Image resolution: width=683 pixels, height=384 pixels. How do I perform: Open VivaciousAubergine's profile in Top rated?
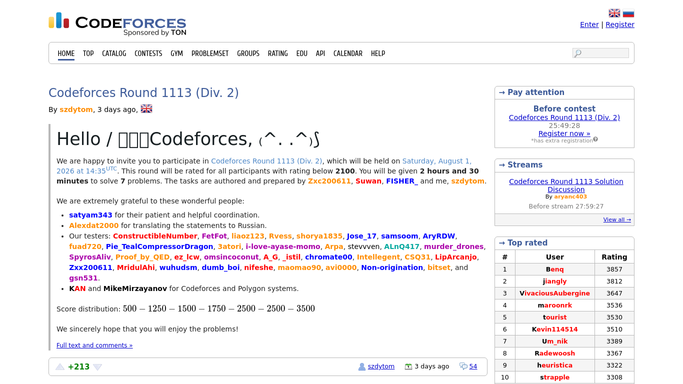pos(555,293)
